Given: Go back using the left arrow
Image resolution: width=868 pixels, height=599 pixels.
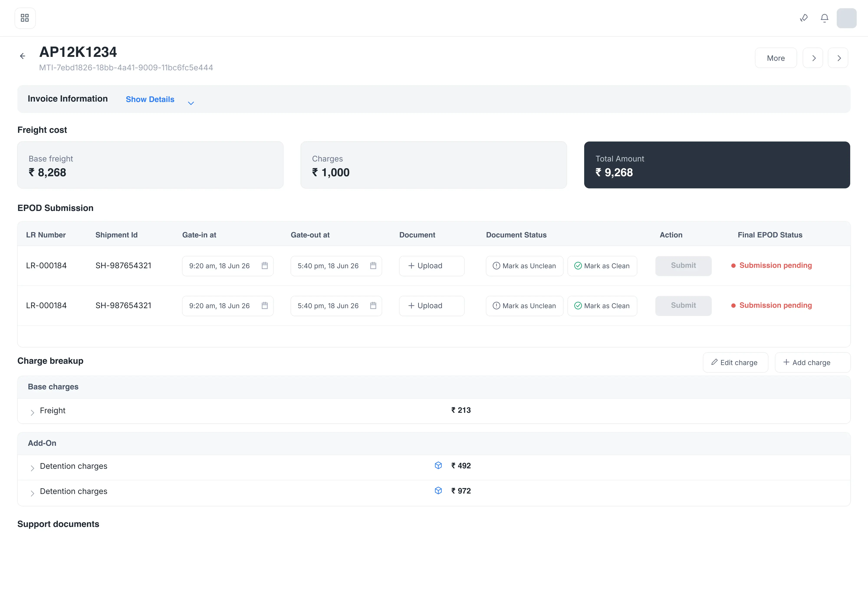Looking at the screenshot, I should click(23, 56).
